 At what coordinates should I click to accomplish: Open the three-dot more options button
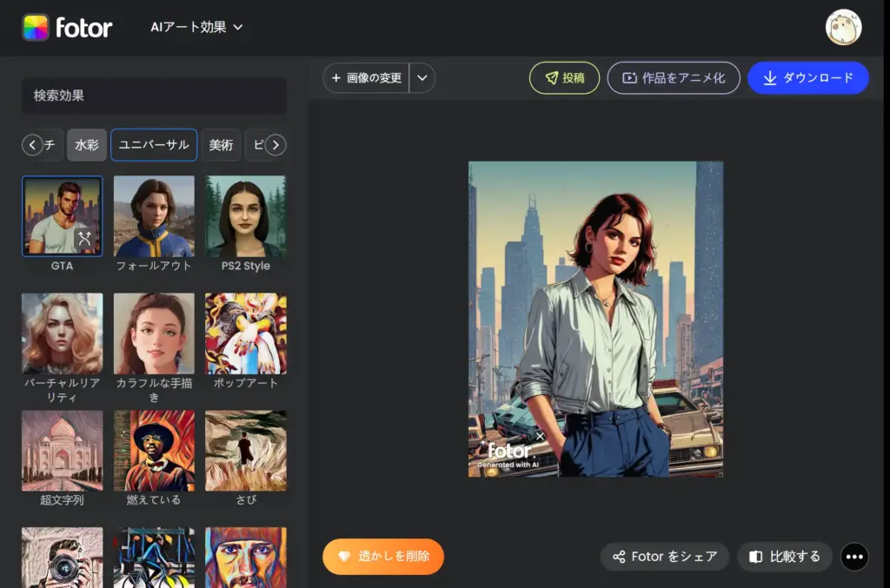(854, 556)
